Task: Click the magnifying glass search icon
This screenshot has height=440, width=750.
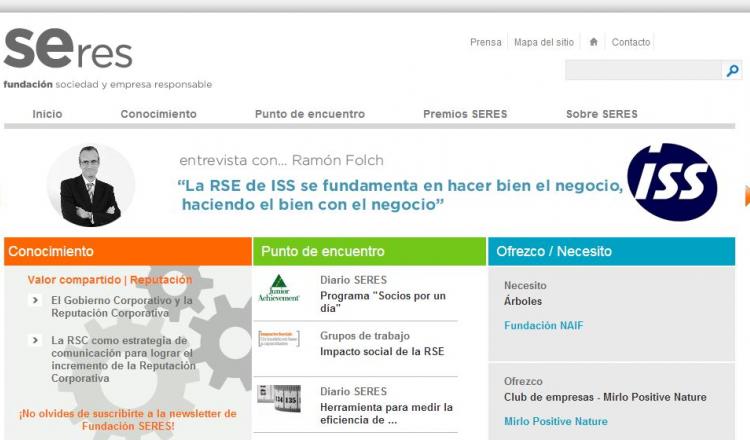Action: tap(732, 71)
